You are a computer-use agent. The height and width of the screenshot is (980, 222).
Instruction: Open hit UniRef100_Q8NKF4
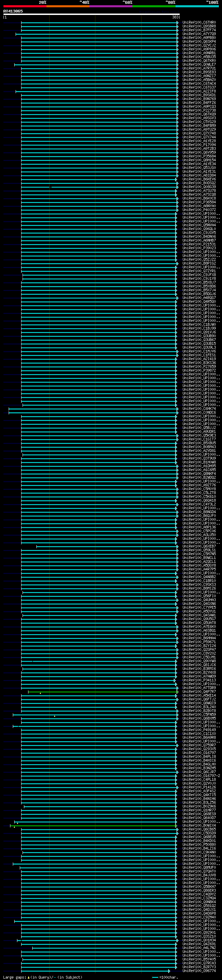(199, 473)
